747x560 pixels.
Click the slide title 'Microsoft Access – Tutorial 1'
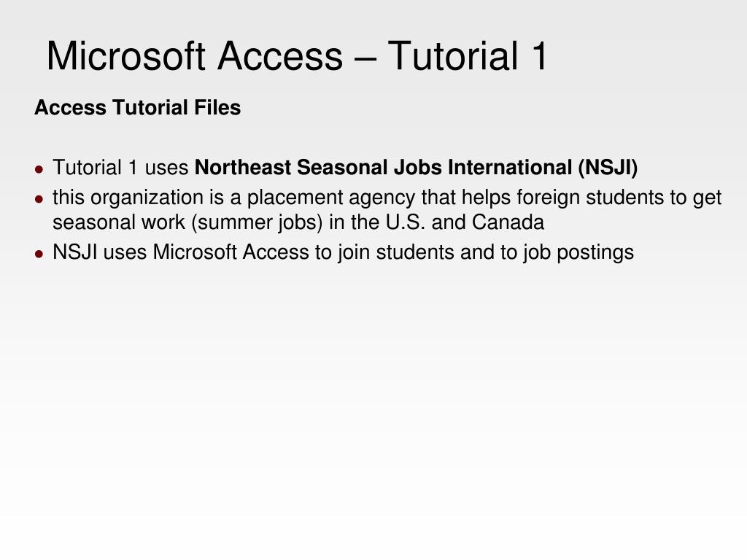(297, 56)
